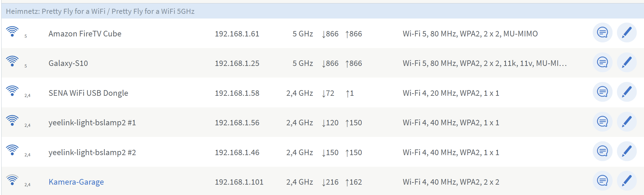Click the WiFi signal icon for Kamera-Garage
The image size is (644, 195).
(12, 180)
